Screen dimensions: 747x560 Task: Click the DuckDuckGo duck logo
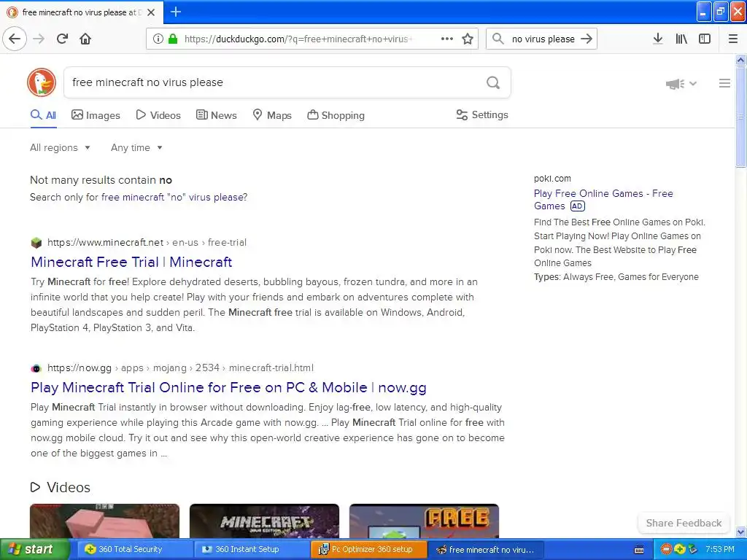(x=42, y=82)
